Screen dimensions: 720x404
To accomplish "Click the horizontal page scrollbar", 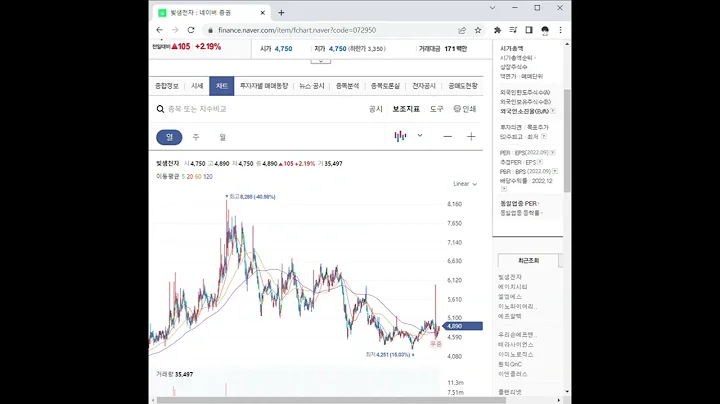I will 331,400.
